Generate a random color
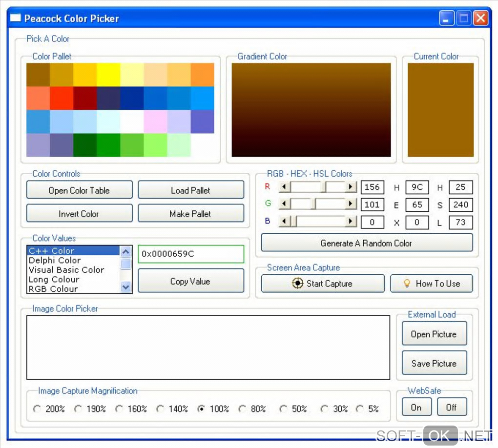 click(367, 243)
